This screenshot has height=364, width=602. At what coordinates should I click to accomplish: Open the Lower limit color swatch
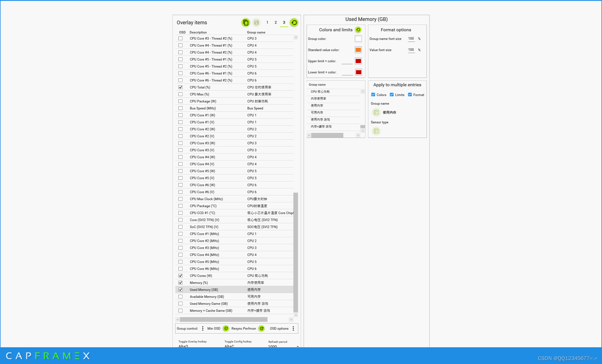358,72
